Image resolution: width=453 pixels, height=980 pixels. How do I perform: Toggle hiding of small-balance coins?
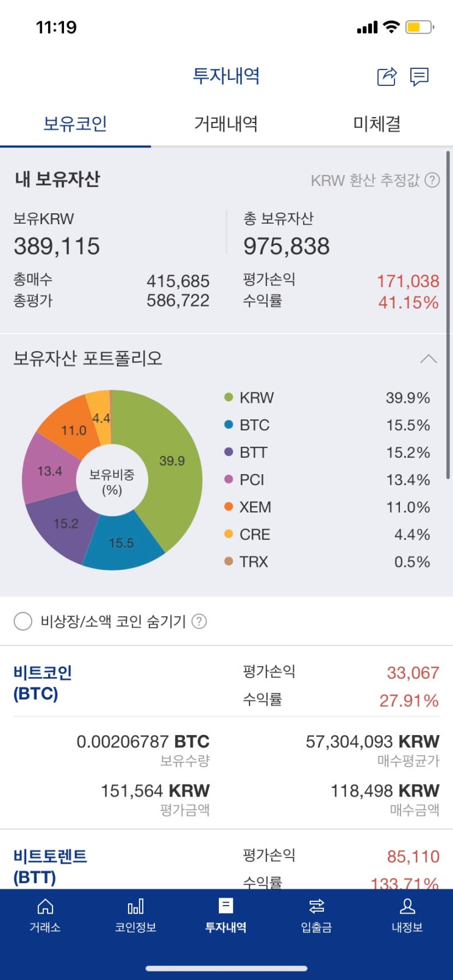pos(23,621)
